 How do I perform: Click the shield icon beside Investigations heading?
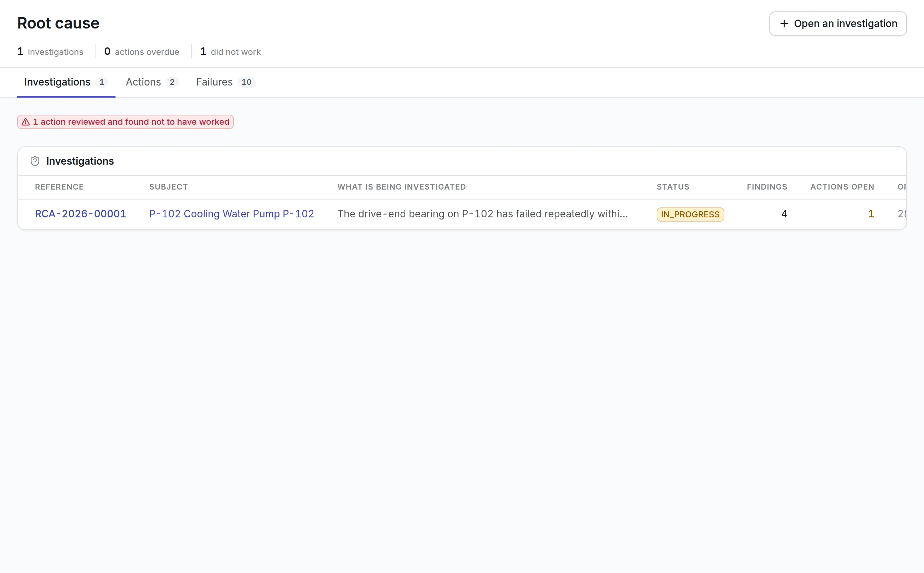[x=35, y=161]
